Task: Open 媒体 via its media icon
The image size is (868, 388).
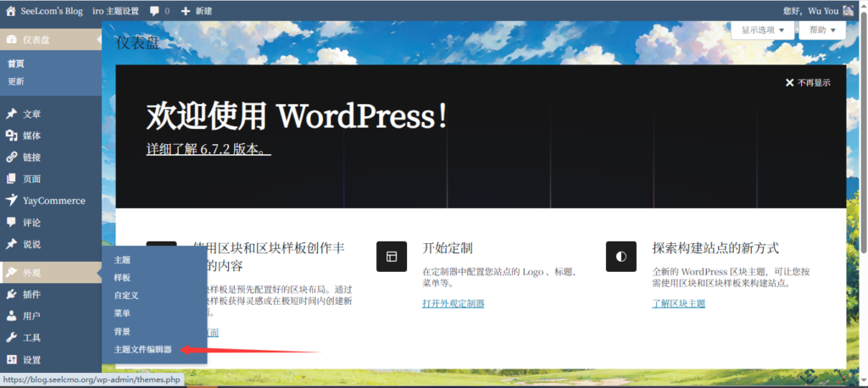Action: [11, 136]
